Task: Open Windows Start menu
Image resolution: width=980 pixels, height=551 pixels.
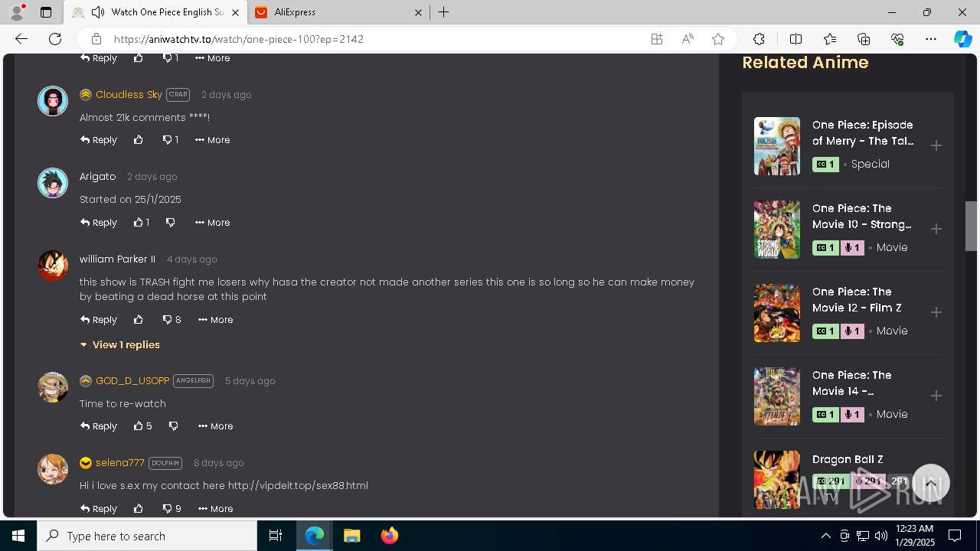Action: pos(18,536)
